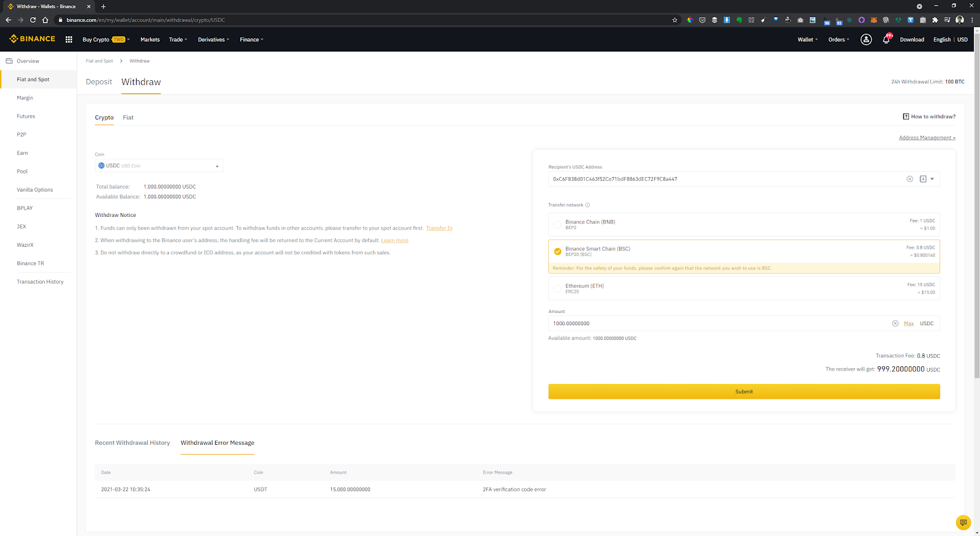Open the live chat support bubble

click(963, 523)
